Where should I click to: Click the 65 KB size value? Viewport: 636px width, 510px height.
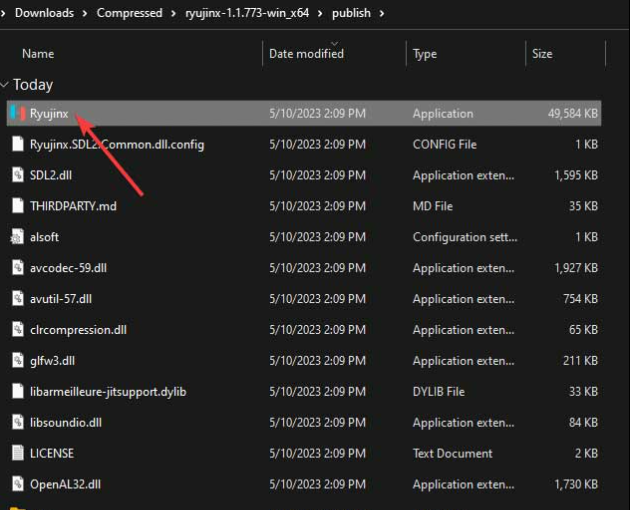(583, 330)
